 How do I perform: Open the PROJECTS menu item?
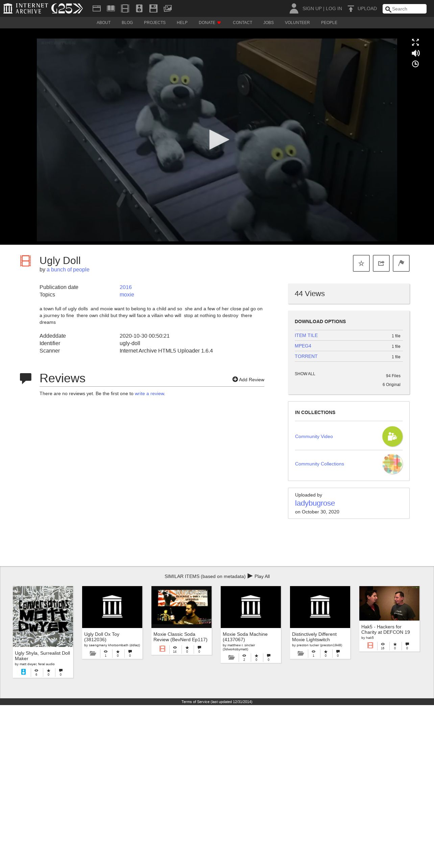155,23
